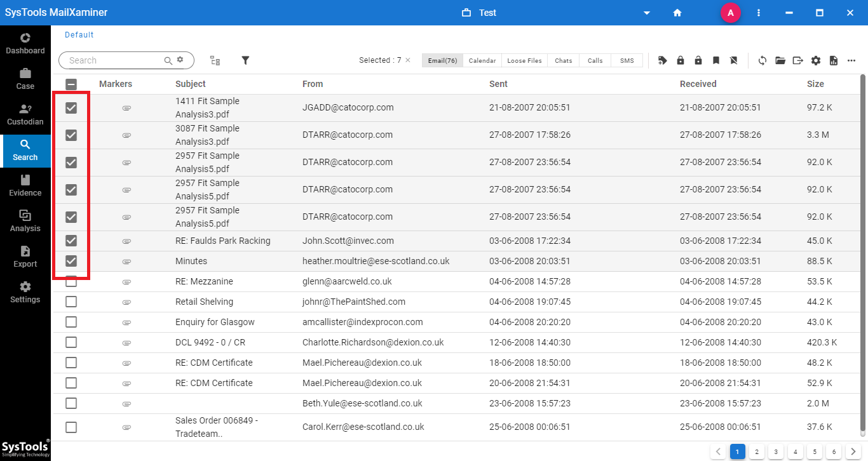Open the vertical three-dot menu in title bar
The image size is (868, 461).
click(759, 13)
